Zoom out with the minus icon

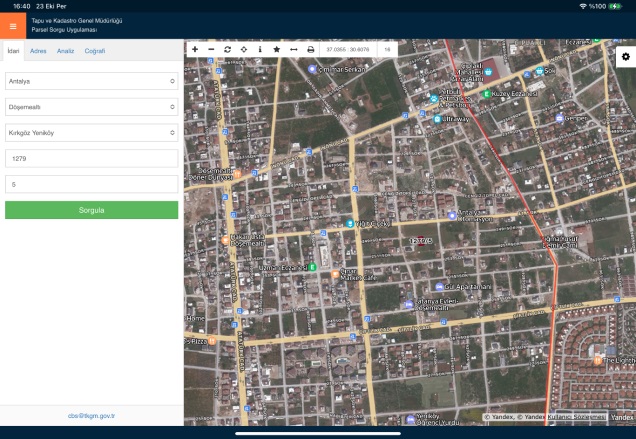tap(211, 49)
